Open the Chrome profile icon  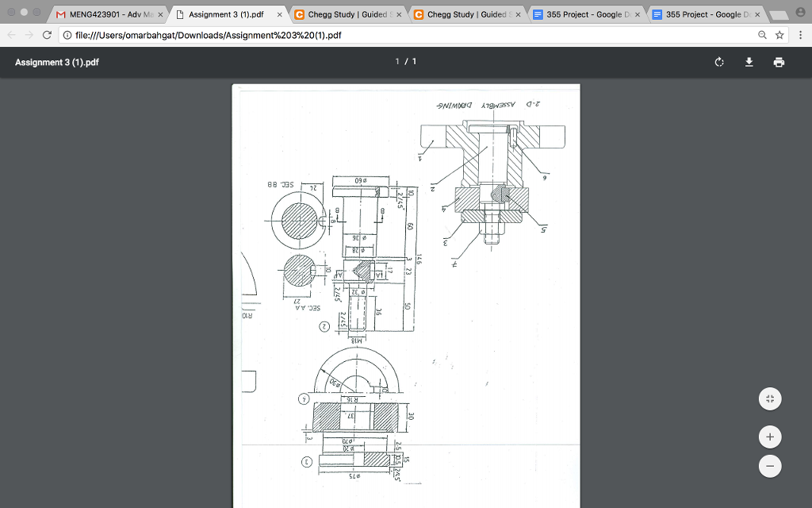click(x=800, y=12)
